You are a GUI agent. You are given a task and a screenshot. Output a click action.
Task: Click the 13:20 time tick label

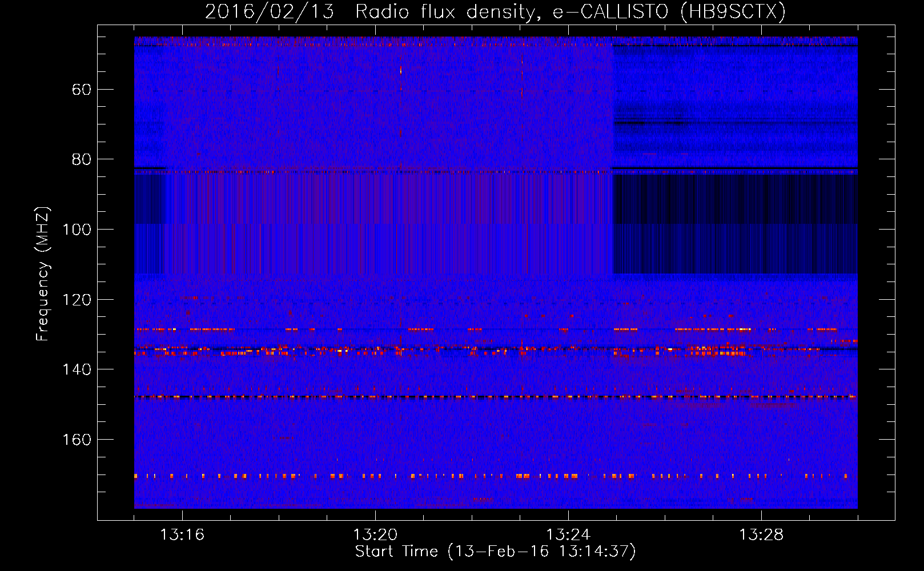[375, 535]
